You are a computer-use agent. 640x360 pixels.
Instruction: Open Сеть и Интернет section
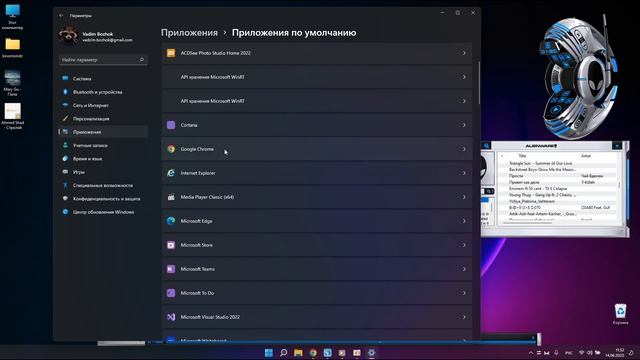[103, 105]
